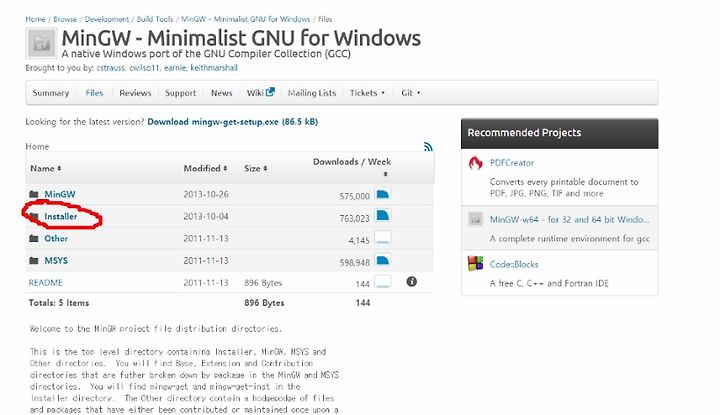The height and width of the screenshot is (415, 720).
Task: Open MinGW - Minimalist GNU for Windows breadcrumb
Action: pyautogui.click(x=246, y=19)
